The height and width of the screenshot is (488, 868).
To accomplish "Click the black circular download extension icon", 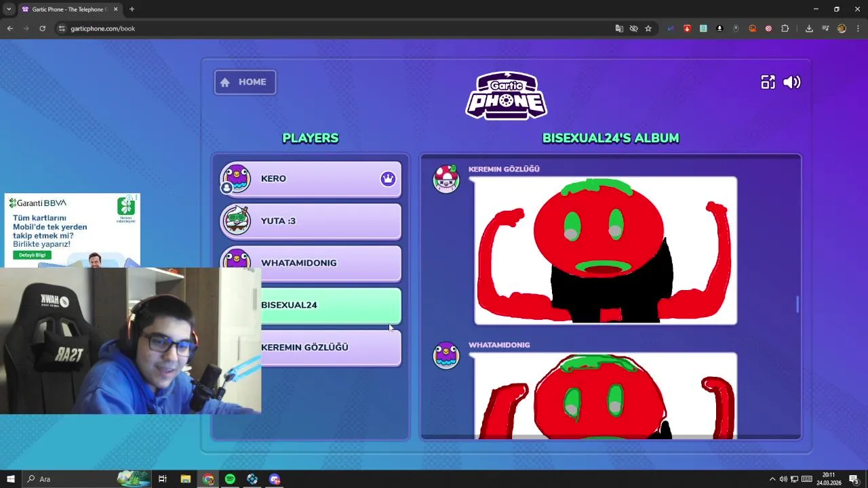I will pos(719,28).
